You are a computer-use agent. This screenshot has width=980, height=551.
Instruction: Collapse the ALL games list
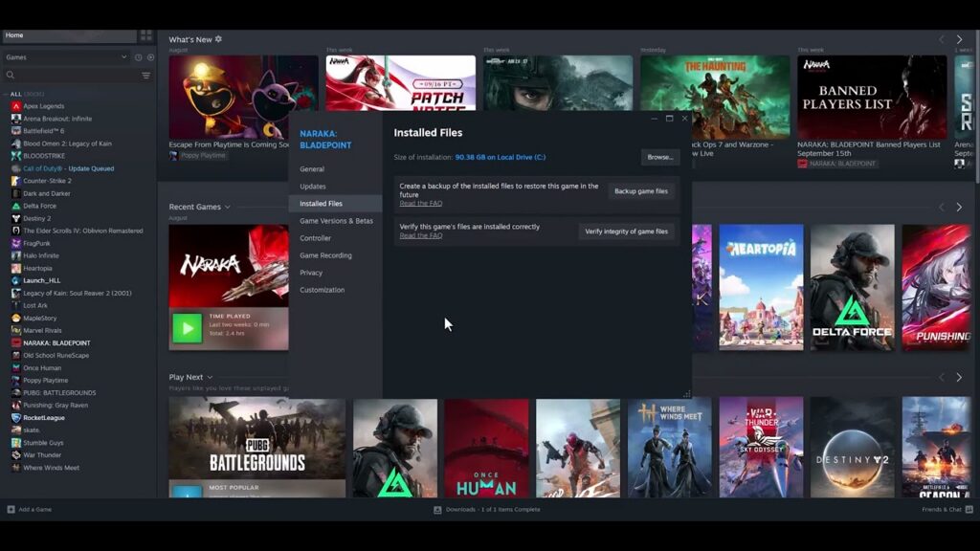coord(6,94)
